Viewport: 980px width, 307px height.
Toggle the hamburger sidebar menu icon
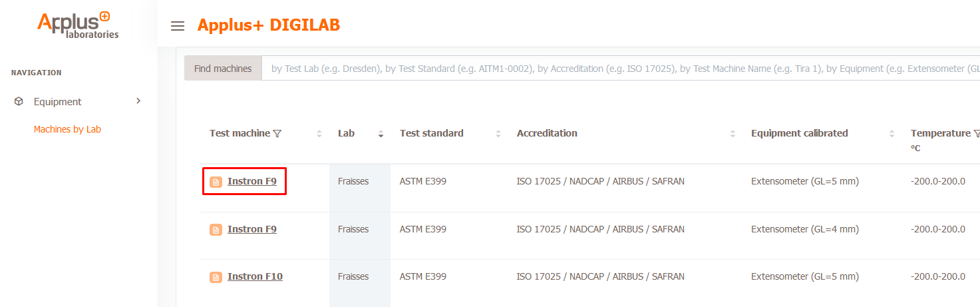(177, 26)
